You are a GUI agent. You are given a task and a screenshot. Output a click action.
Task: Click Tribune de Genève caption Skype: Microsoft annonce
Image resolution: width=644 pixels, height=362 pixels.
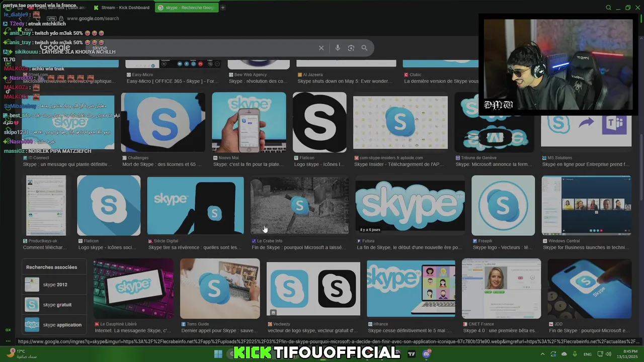494,164
